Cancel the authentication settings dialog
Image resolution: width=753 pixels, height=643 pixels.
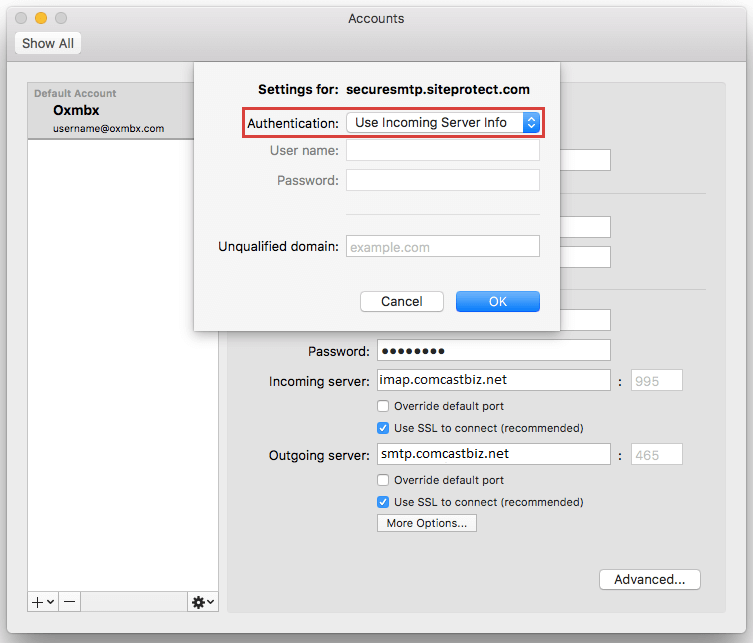coord(401,301)
